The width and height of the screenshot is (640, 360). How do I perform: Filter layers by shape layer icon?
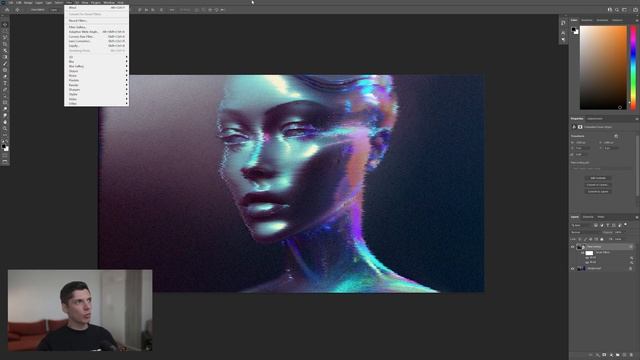(613, 225)
